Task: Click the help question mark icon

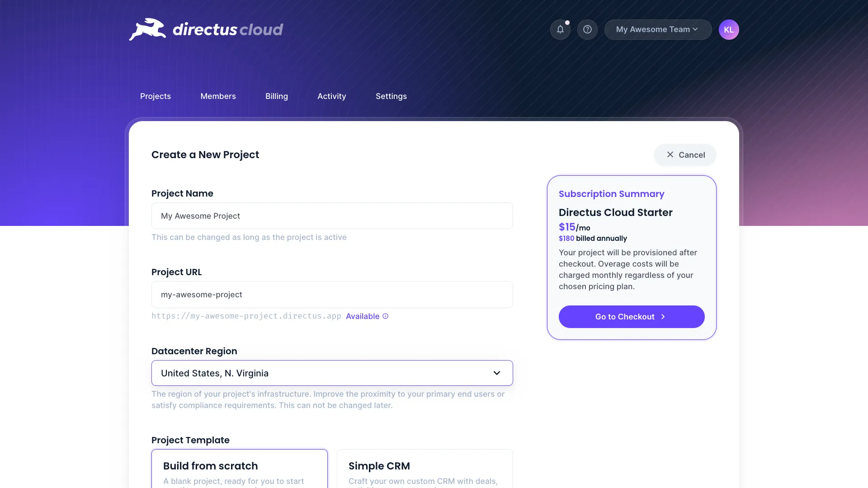Action: coord(587,29)
